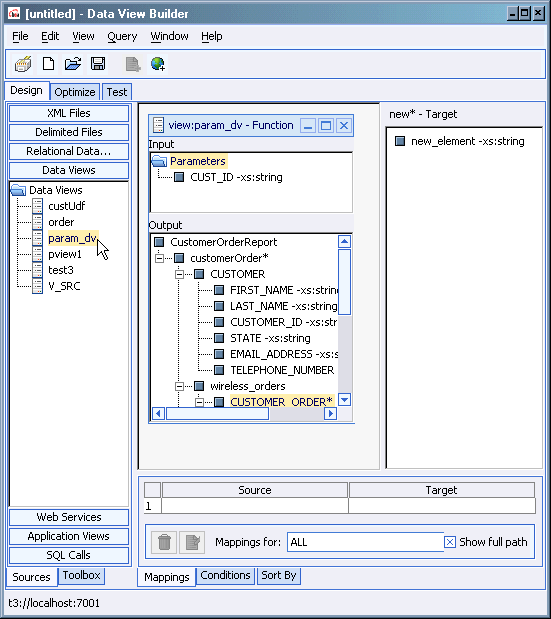Click the test3 data view icon
Image resolution: width=551 pixels, height=619 pixels.
(37, 270)
